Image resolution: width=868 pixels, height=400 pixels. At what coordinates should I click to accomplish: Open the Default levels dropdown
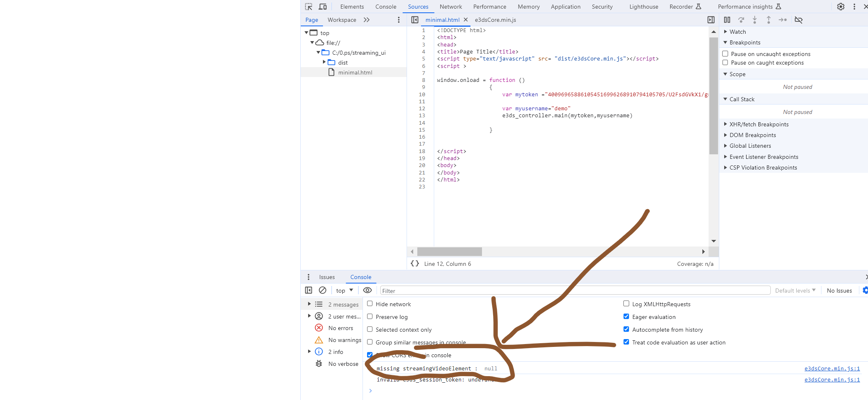(x=795, y=291)
